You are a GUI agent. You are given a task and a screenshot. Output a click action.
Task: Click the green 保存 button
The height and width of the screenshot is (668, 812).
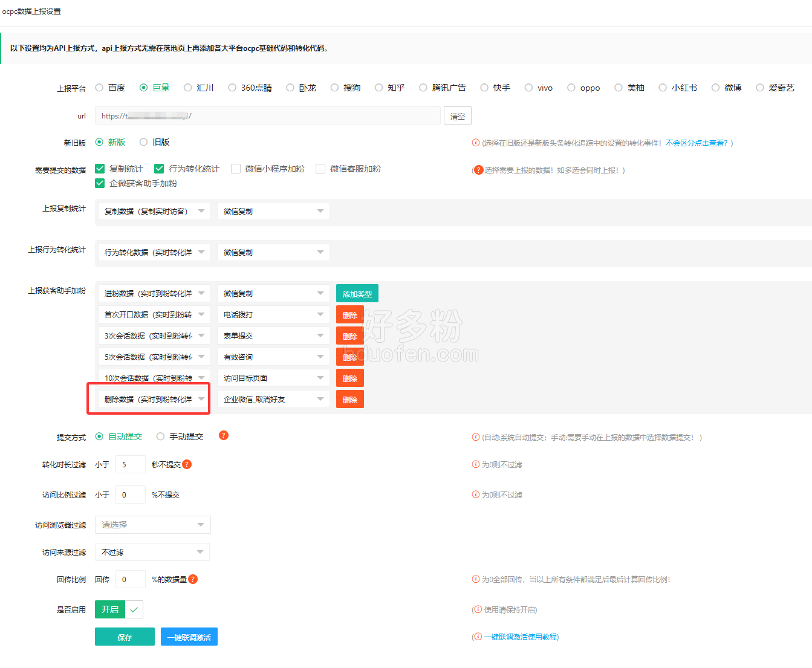[125, 637]
